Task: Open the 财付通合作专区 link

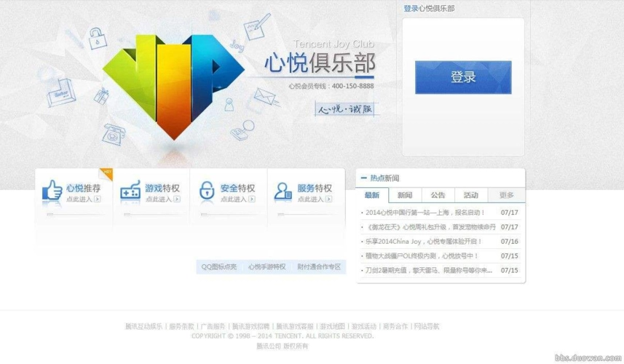Action: tap(319, 266)
